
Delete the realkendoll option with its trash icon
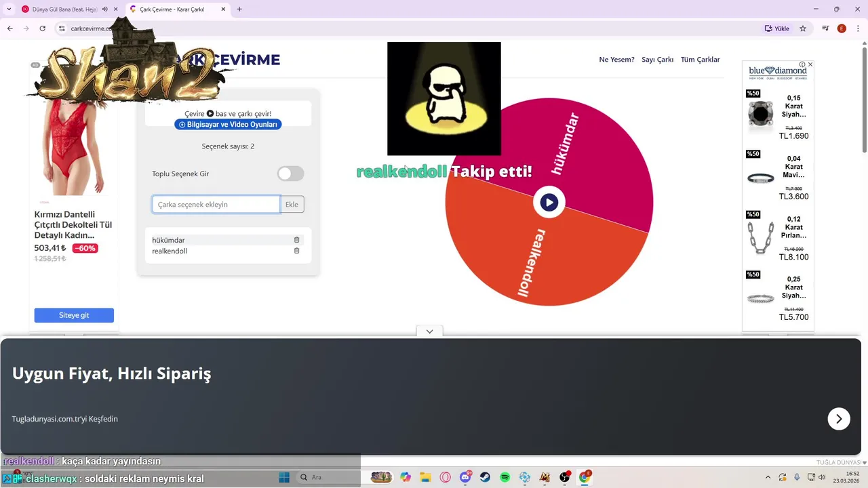296,251
